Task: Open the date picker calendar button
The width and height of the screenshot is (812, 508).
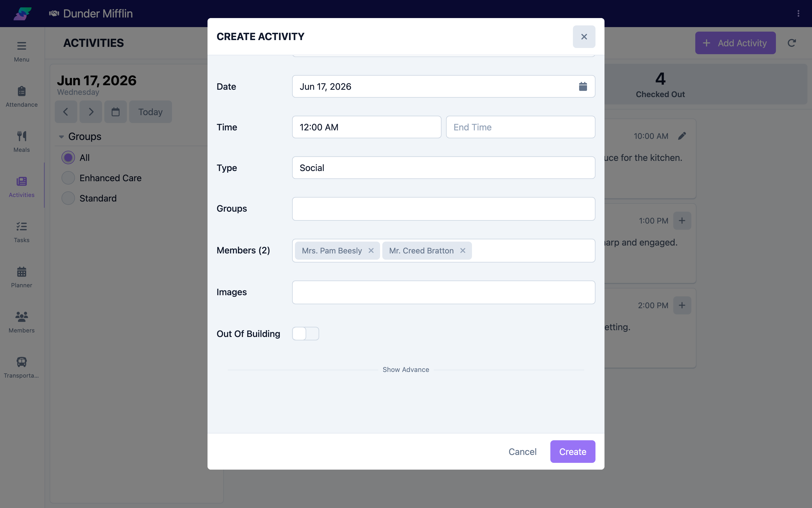Action: [115, 112]
